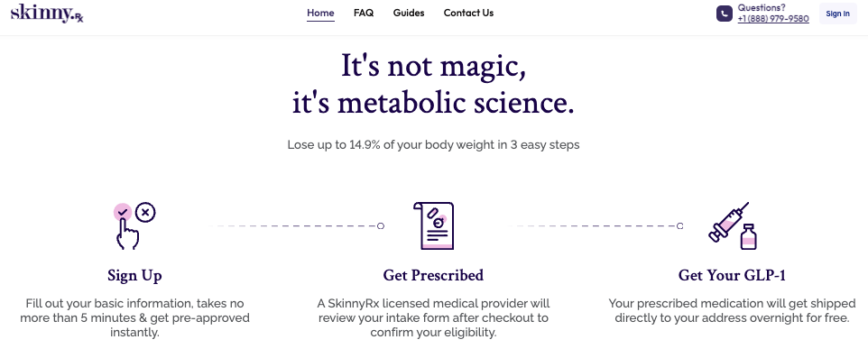Select the Sign Up step heading

pyautogui.click(x=134, y=276)
